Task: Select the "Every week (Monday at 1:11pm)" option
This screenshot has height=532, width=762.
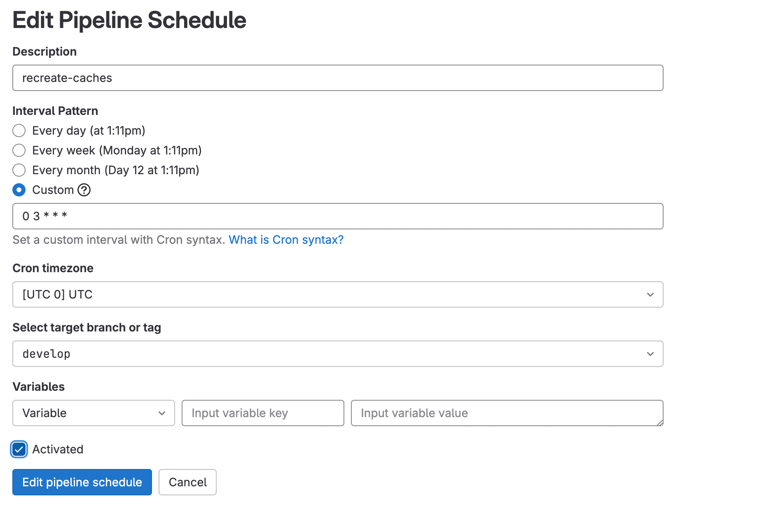Action: (x=19, y=150)
